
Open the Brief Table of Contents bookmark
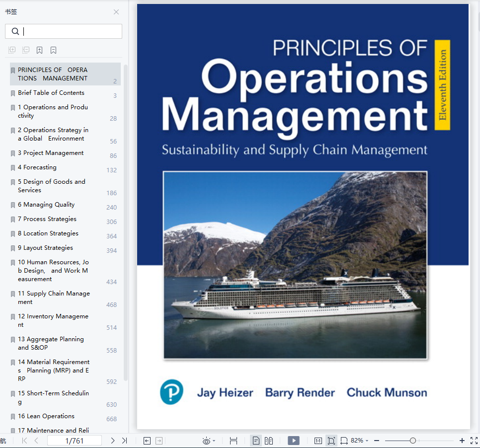point(65,93)
